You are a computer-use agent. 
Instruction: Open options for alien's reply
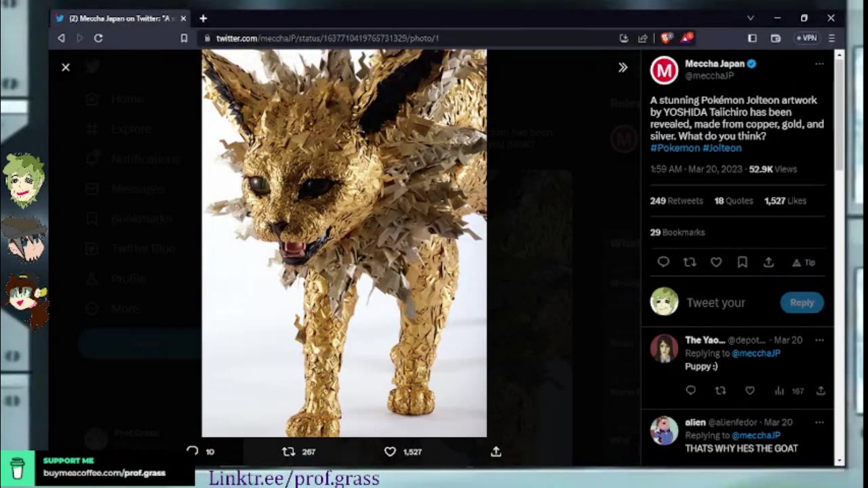click(819, 422)
